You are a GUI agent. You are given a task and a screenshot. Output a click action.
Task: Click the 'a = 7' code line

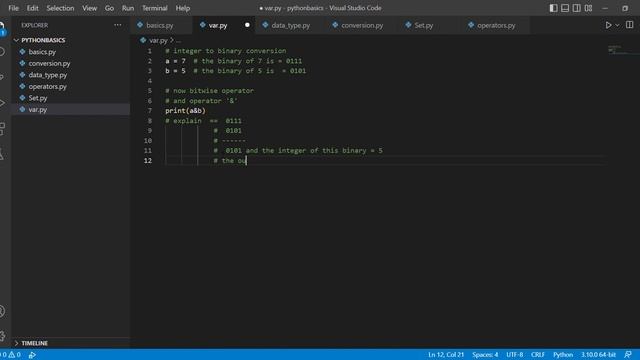233,61
